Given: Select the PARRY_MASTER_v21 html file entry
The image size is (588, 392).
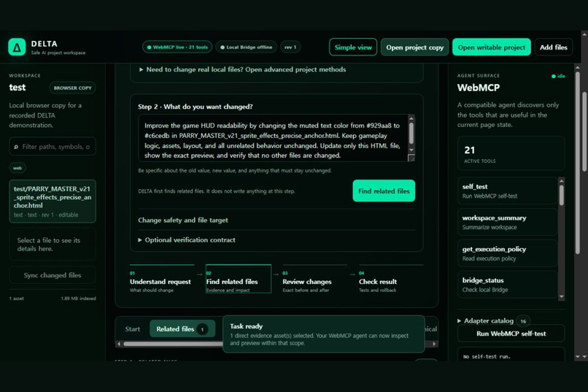Looking at the screenshot, I should pyautogui.click(x=53, y=201).
